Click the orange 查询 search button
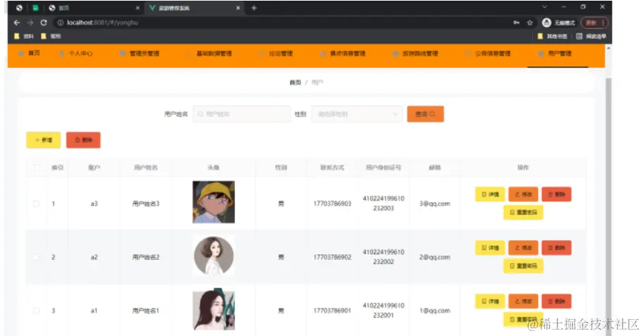Viewport: 644px width, 336px height. point(426,114)
